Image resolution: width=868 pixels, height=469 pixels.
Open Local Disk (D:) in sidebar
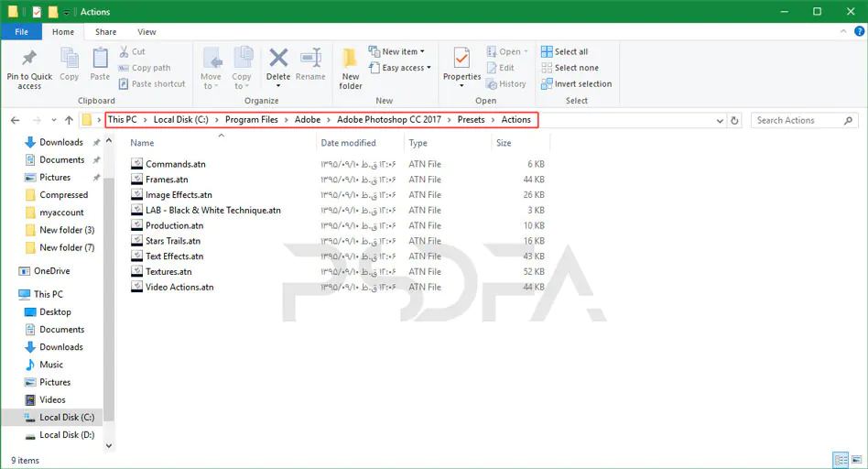(67, 435)
